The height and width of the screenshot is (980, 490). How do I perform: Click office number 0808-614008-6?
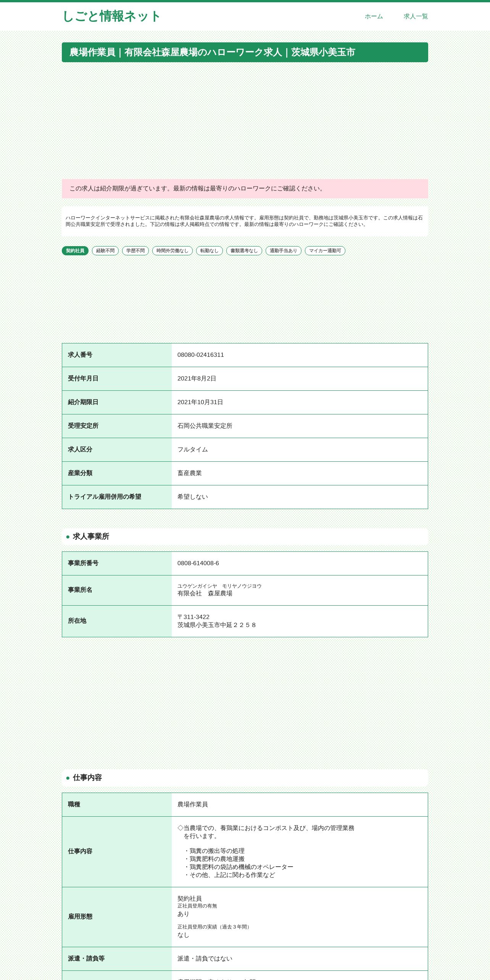[x=198, y=563]
